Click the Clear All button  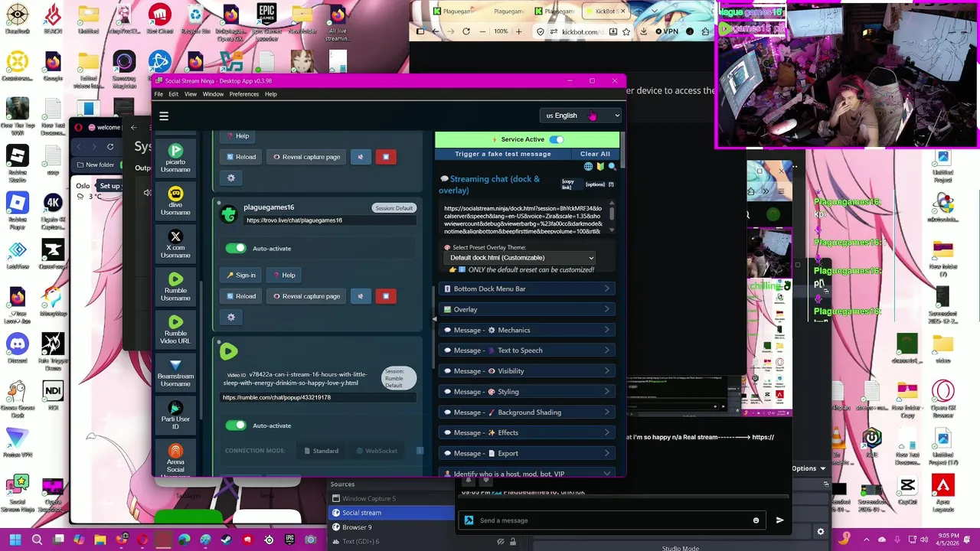pyautogui.click(x=595, y=154)
